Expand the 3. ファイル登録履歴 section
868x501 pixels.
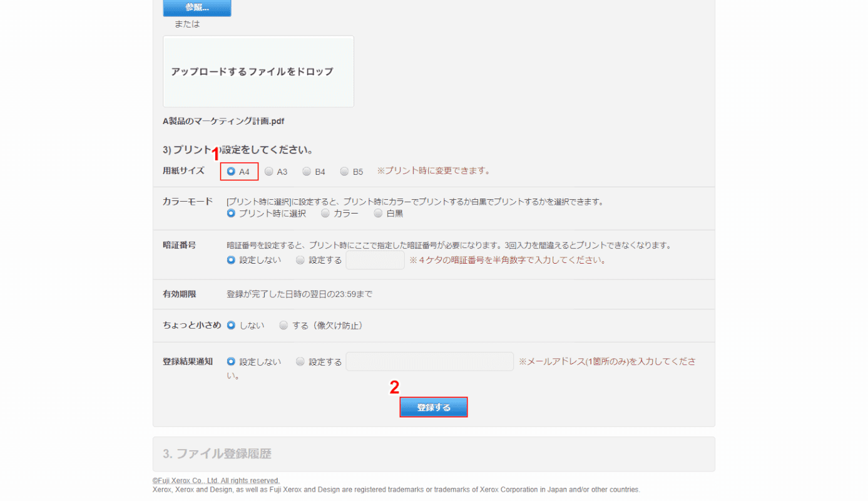click(x=434, y=454)
